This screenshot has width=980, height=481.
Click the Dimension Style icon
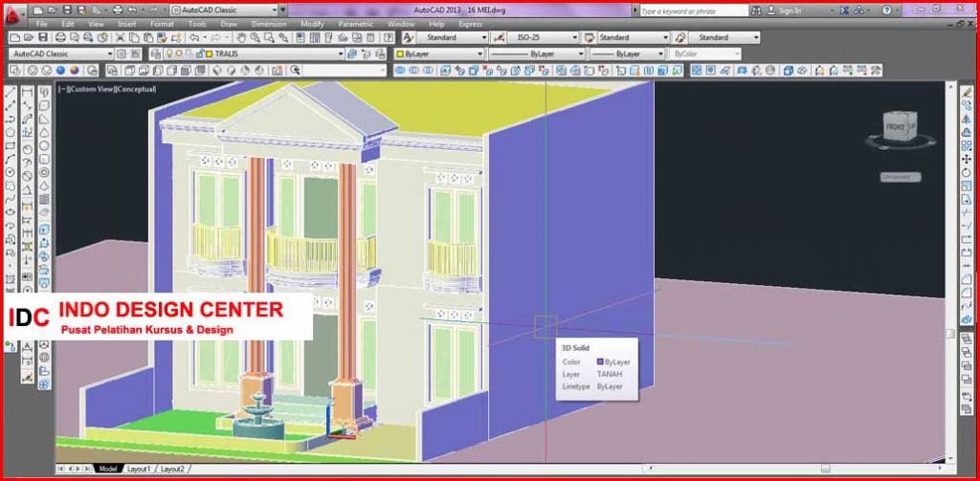(498, 37)
